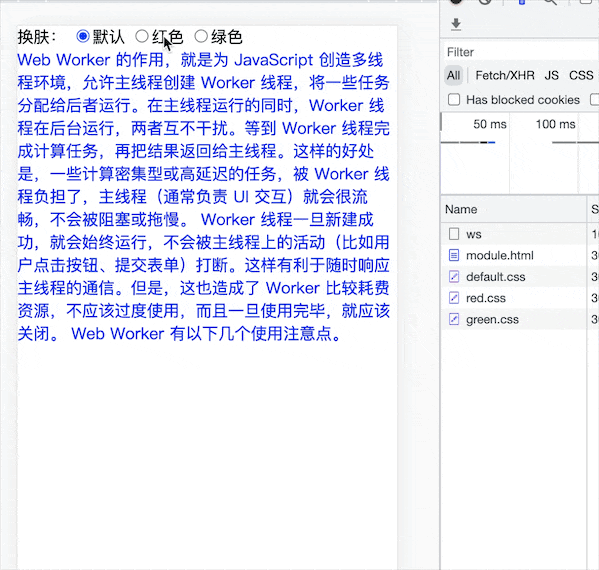Screen dimensions: 599x570
Task: Click the magnifier search icon in the network toolbar
Action: (x=550, y=2)
